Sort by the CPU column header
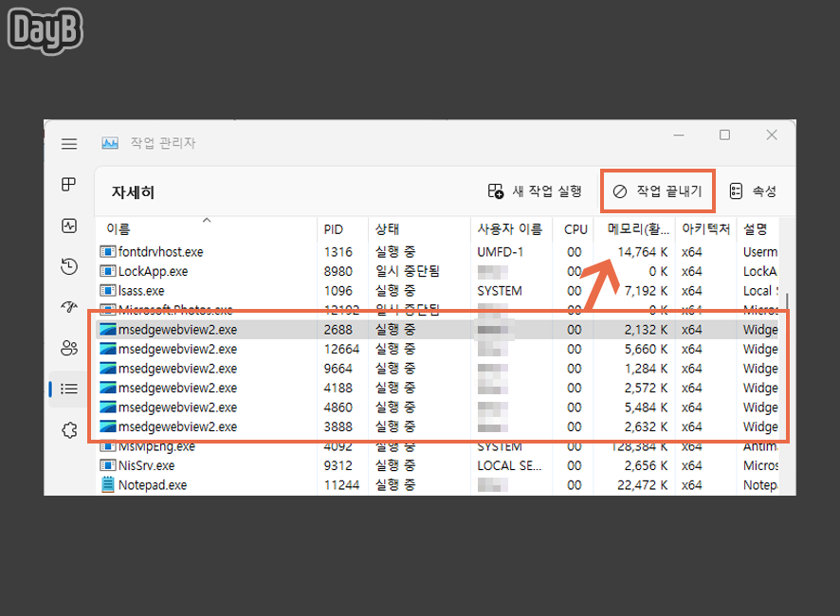Viewport: 840px width, 616px height. pyautogui.click(x=575, y=228)
